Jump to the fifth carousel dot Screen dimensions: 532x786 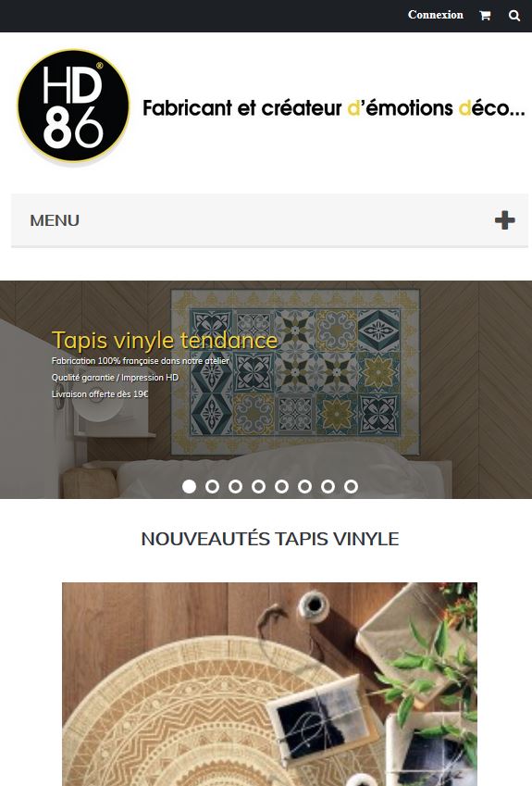click(281, 486)
